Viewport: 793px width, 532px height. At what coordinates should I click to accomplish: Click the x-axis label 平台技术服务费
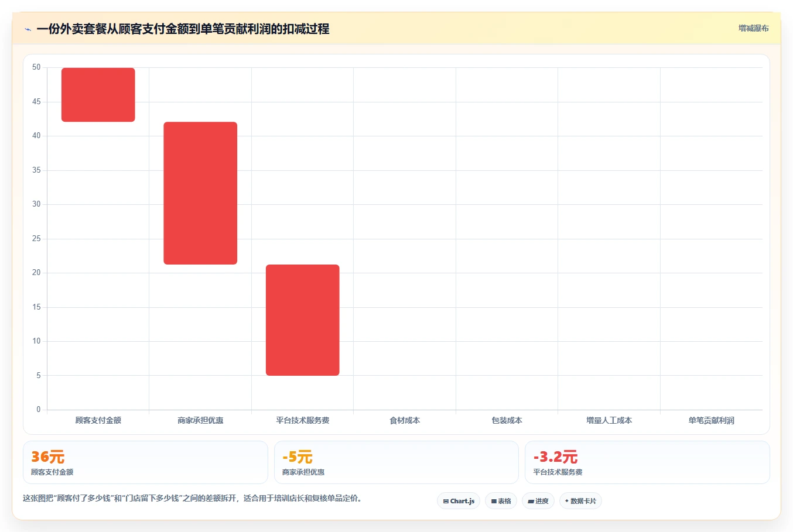(303, 420)
